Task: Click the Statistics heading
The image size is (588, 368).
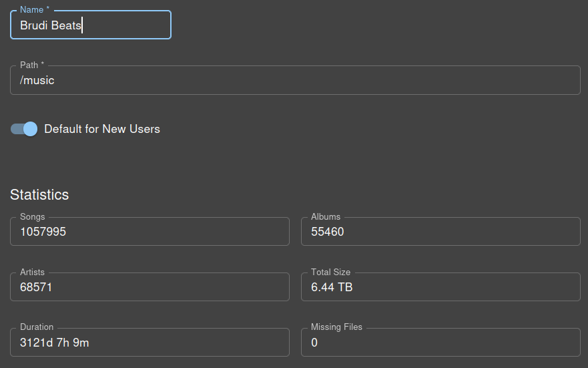Action: point(39,195)
